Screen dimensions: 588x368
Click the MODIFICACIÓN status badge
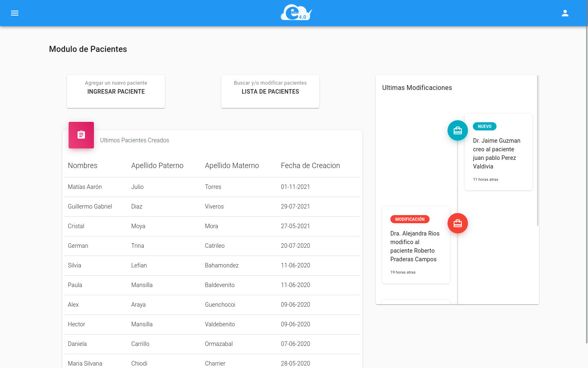pos(410,219)
